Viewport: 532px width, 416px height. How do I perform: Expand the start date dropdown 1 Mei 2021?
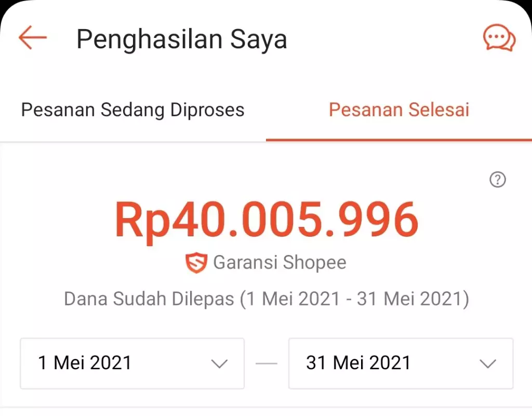coord(131,363)
